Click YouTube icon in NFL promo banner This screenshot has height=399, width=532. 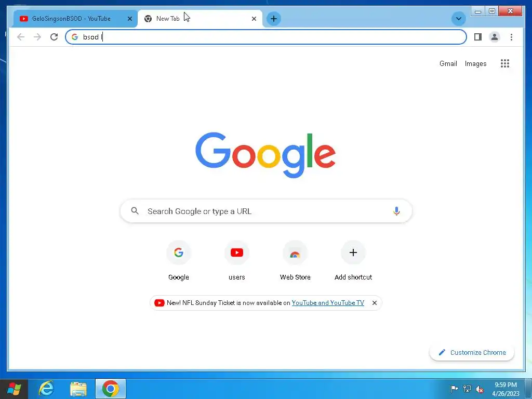(x=159, y=303)
